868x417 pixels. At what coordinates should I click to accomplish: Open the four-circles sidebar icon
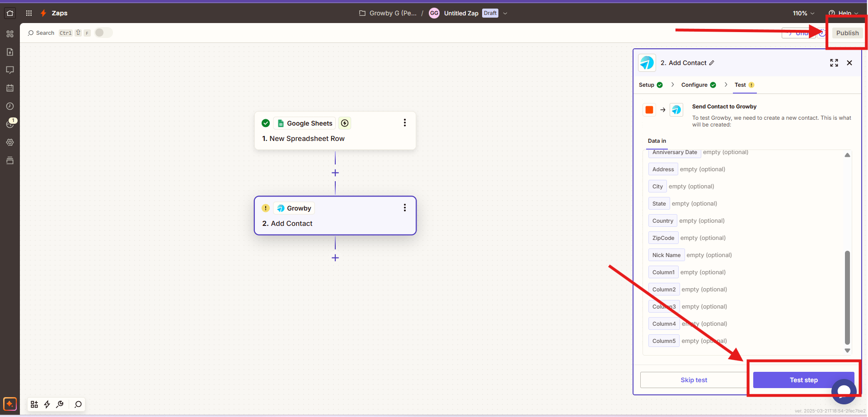[10, 34]
